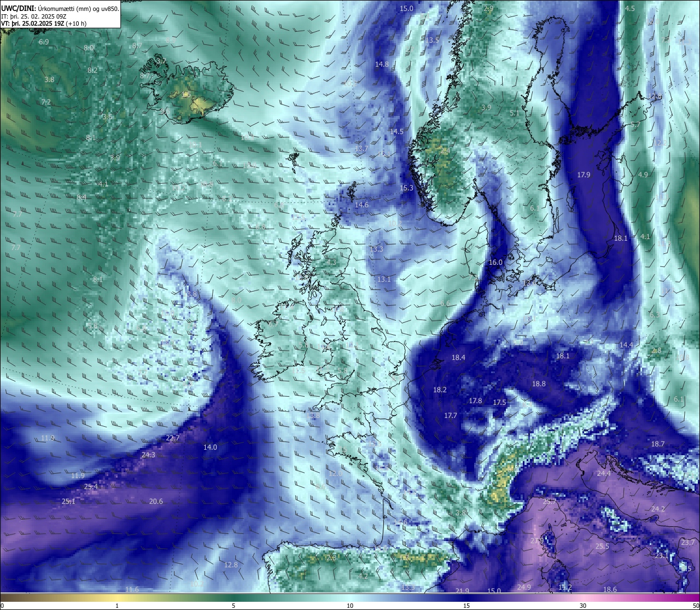Click the 4.5 value label on the map
This screenshot has height=610, width=700.
[x=630, y=9]
